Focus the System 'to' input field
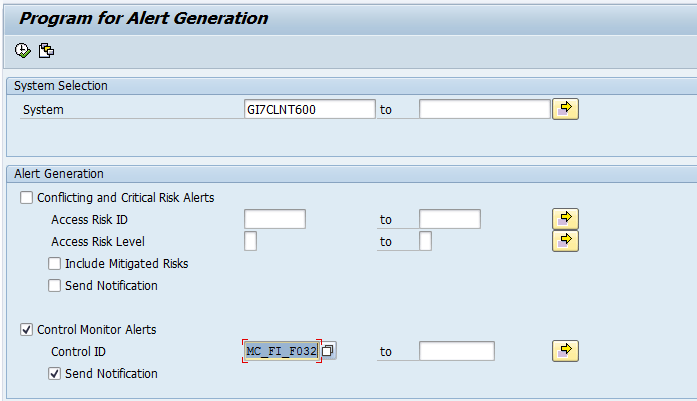This screenshot has width=697, height=401. tap(484, 109)
